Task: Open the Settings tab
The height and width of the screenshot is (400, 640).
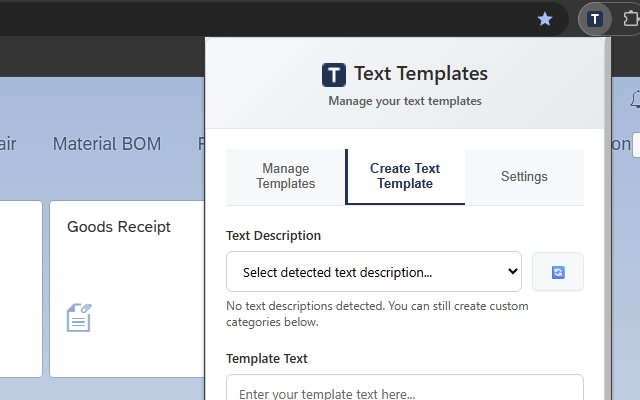Action: pyautogui.click(x=524, y=176)
